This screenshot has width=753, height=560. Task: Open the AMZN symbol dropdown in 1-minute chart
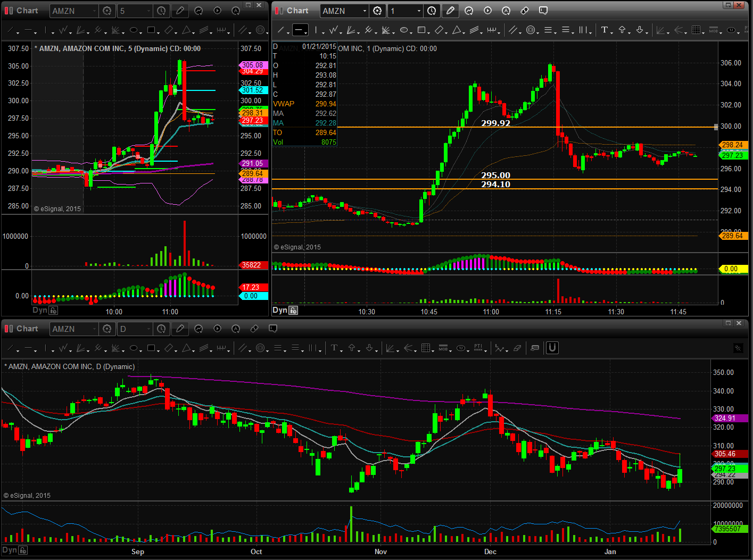point(365,11)
